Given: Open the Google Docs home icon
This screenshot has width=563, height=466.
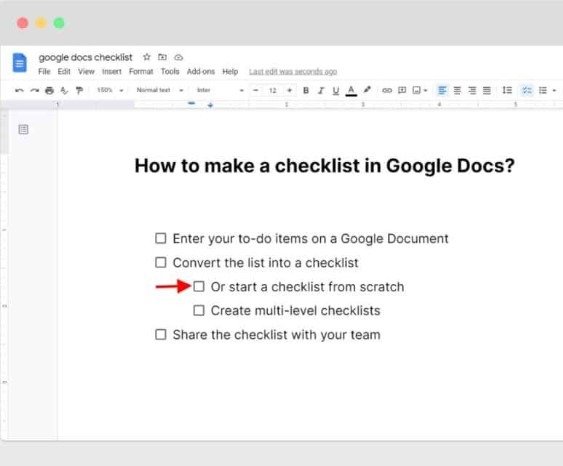Looking at the screenshot, I should point(20,62).
